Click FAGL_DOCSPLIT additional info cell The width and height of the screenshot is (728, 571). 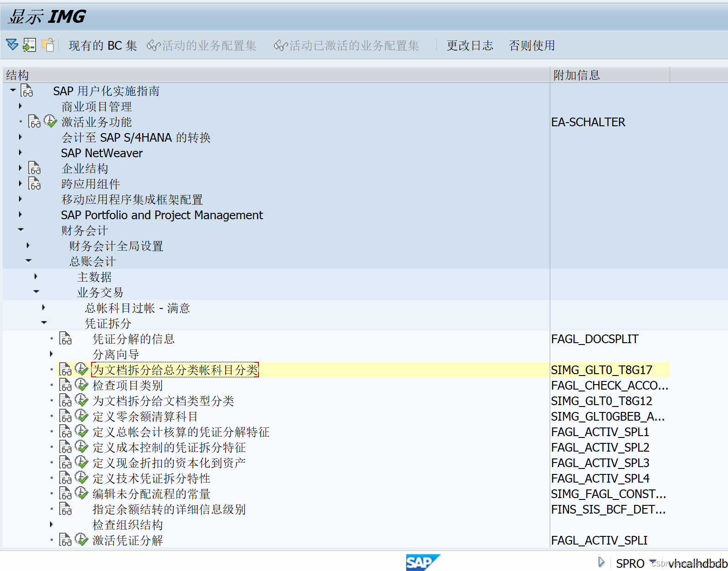(x=594, y=339)
